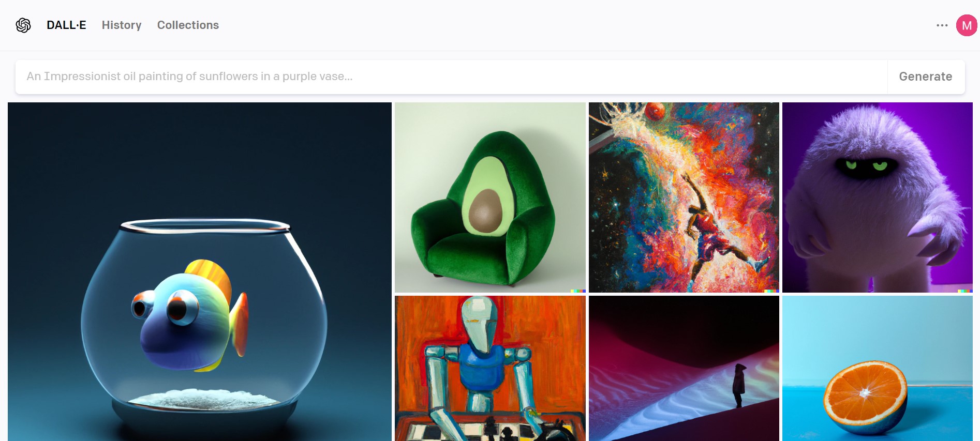Go to the DALL·E home tab

[x=66, y=25]
